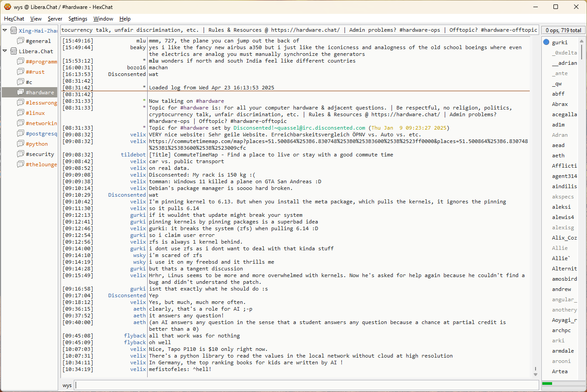Open the Settings menu
This screenshot has height=392, width=587.
(x=78, y=19)
